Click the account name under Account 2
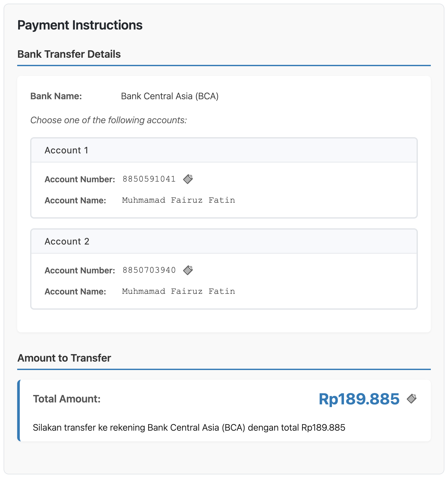448x478 pixels. coord(178,292)
